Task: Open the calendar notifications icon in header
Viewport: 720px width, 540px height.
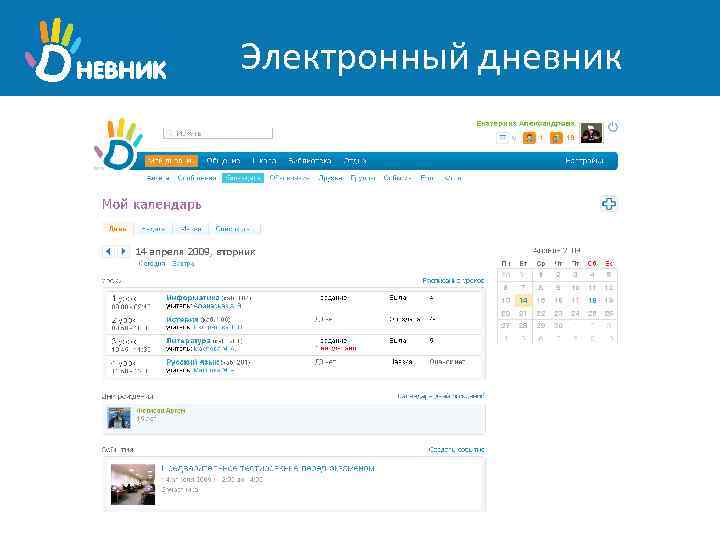Action: click(x=503, y=137)
